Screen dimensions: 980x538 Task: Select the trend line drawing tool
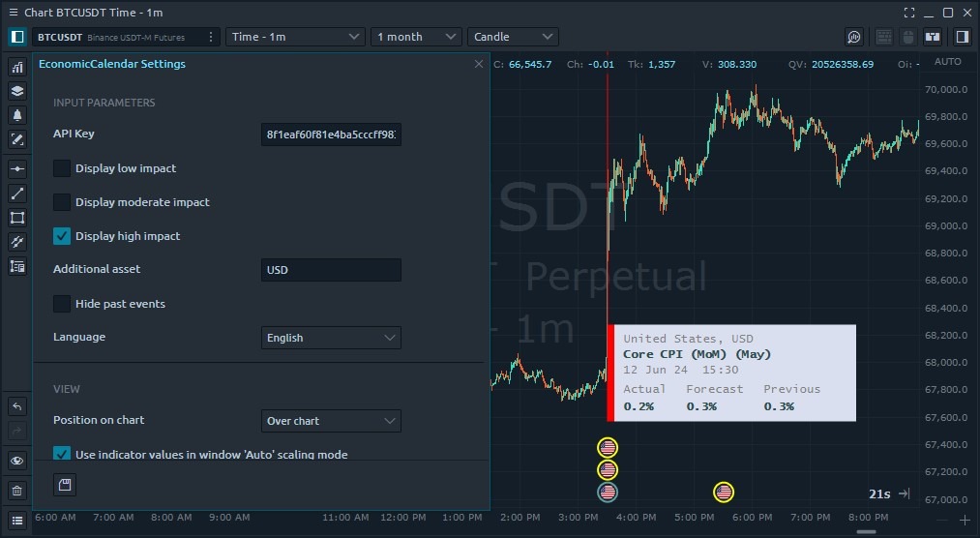[x=17, y=194]
